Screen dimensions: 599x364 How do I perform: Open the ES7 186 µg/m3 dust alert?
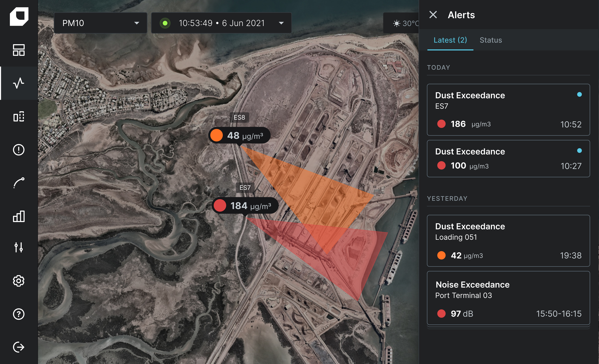(x=508, y=110)
